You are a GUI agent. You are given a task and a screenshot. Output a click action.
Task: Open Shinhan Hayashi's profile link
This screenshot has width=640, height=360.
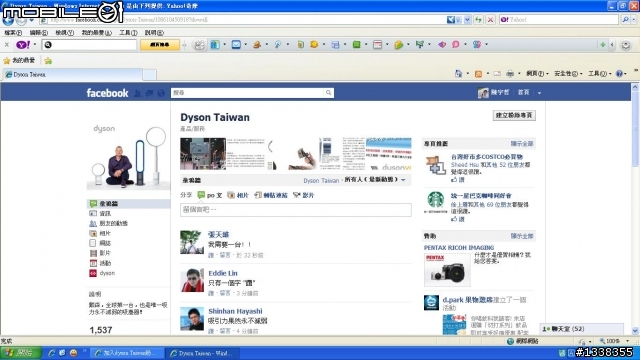[235, 311]
